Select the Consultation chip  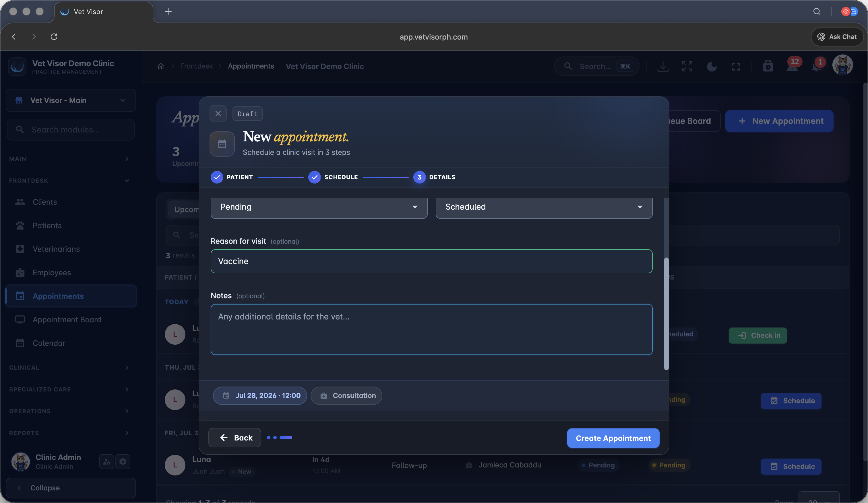[346, 396]
